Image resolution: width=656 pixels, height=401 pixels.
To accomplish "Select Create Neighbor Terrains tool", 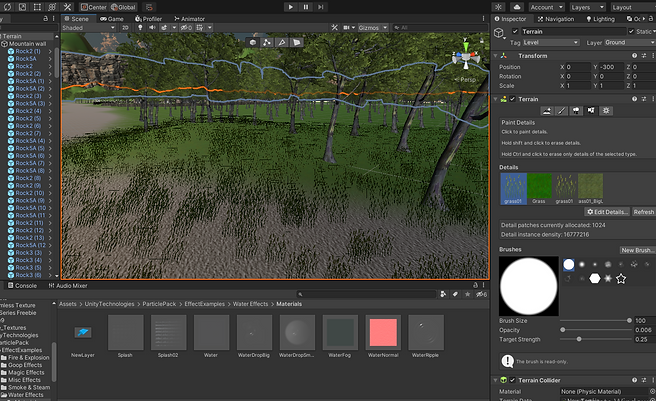I will [x=546, y=111].
